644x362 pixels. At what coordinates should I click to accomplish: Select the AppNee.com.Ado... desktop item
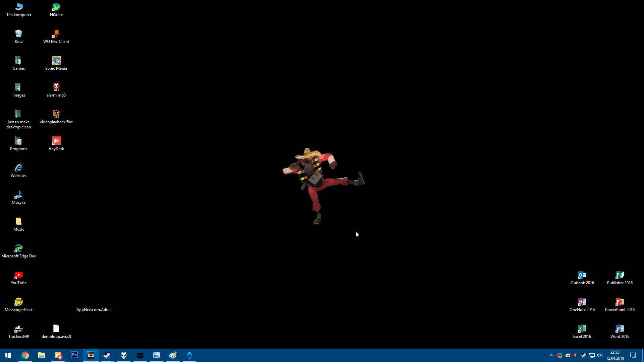point(94,309)
